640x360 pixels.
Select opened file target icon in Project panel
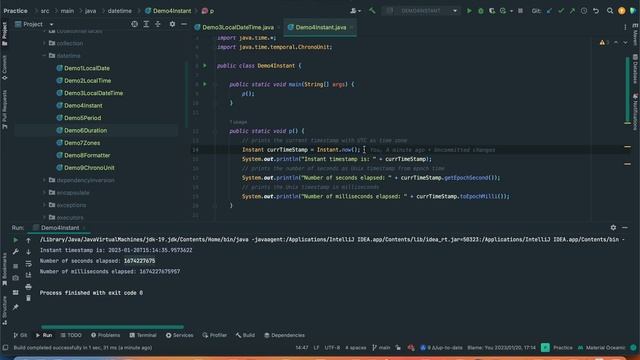tap(134, 24)
